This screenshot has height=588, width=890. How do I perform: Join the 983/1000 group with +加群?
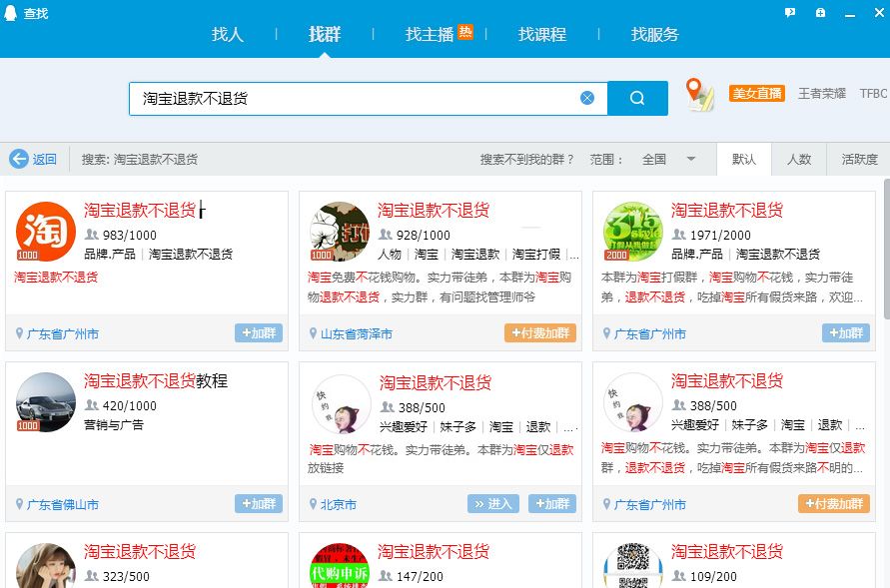(259, 332)
